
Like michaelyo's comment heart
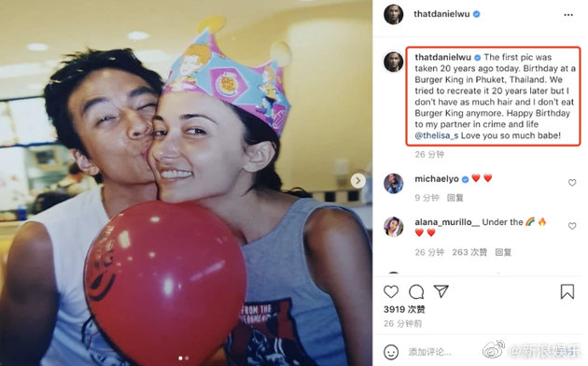(572, 183)
